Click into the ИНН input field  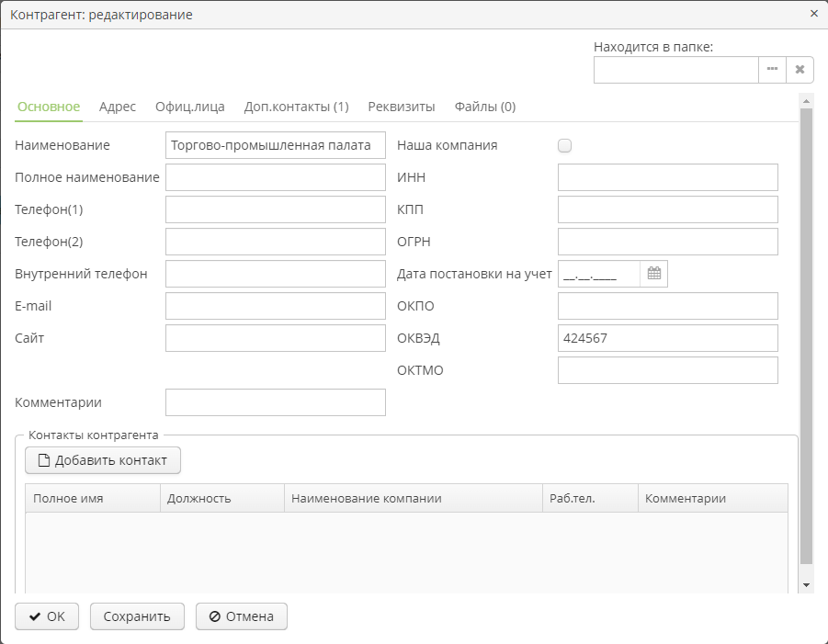[667, 177]
